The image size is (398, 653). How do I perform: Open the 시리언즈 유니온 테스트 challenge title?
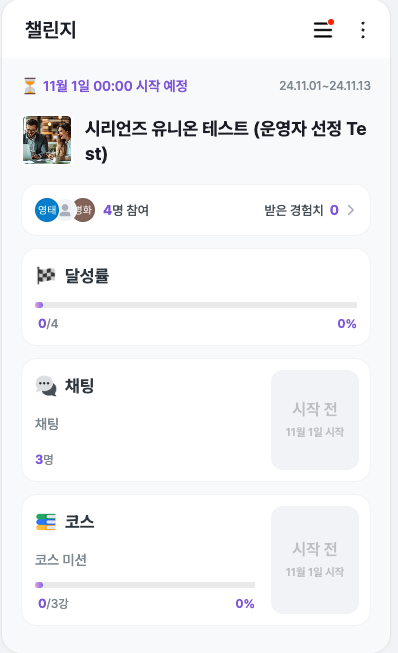click(x=226, y=141)
